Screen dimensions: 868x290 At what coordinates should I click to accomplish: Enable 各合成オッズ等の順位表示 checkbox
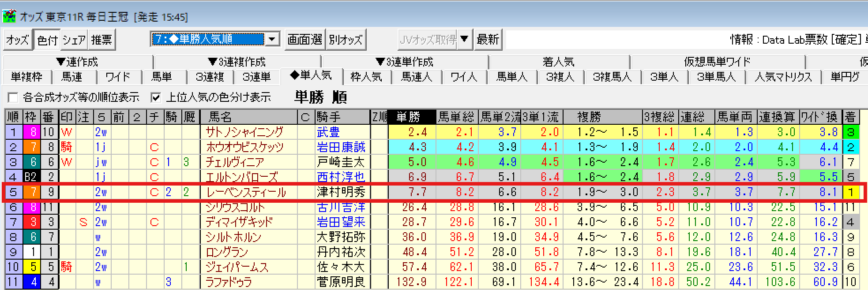(13, 97)
